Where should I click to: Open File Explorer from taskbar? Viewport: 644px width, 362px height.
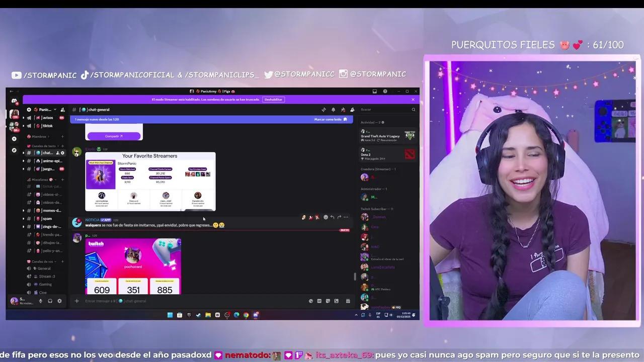pos(208,315)
